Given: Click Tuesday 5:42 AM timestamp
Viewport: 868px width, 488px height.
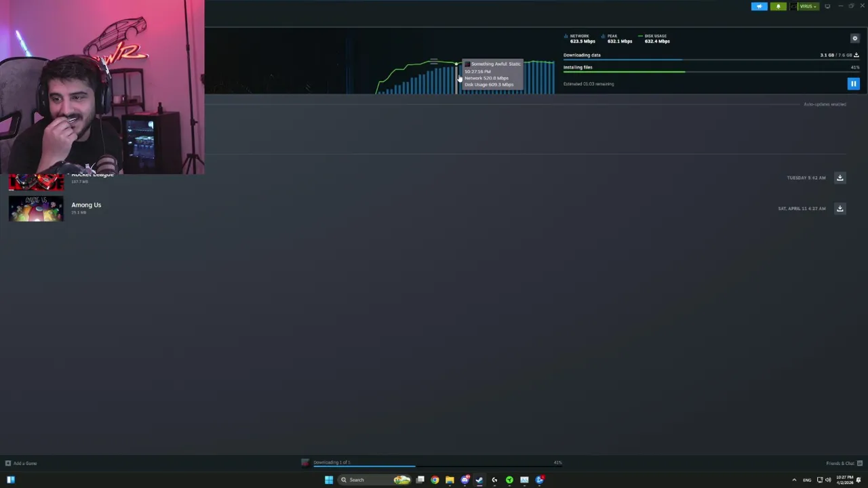Looking at the screenshot, I should (x=806, y=178).
